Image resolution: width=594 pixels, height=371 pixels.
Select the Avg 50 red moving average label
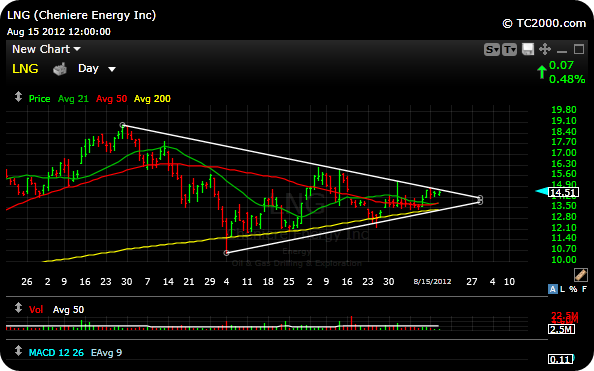tap(111, 99)
